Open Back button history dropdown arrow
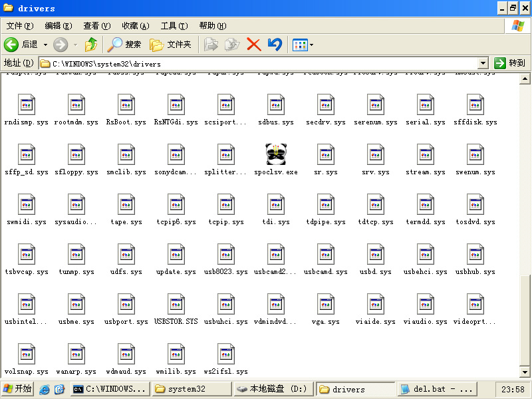 45,45
